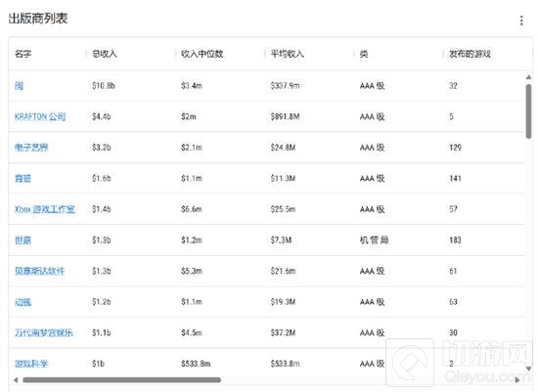Select the $19.3M average revenue cell

point(283,302)
